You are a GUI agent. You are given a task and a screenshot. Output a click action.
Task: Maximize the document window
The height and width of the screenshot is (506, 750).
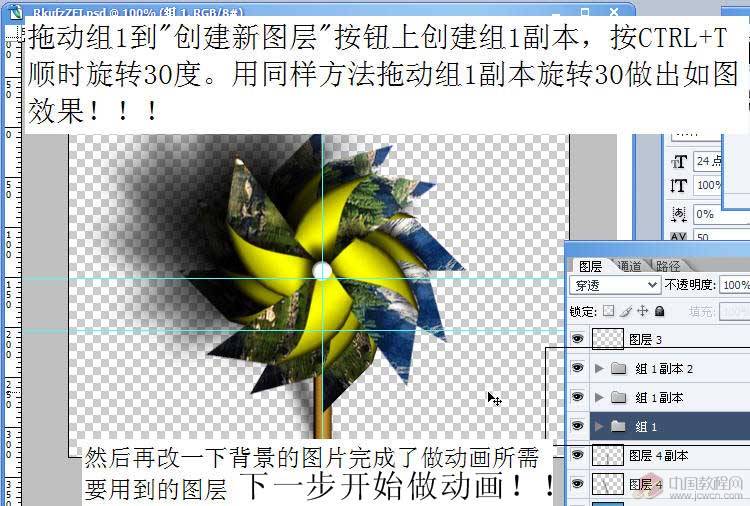pos(585,11)
